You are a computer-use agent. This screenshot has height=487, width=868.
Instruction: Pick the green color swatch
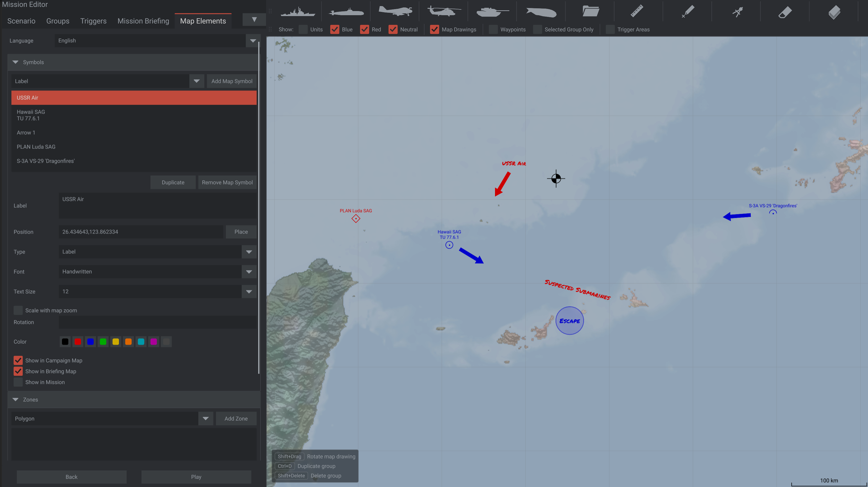pos(103,342)
